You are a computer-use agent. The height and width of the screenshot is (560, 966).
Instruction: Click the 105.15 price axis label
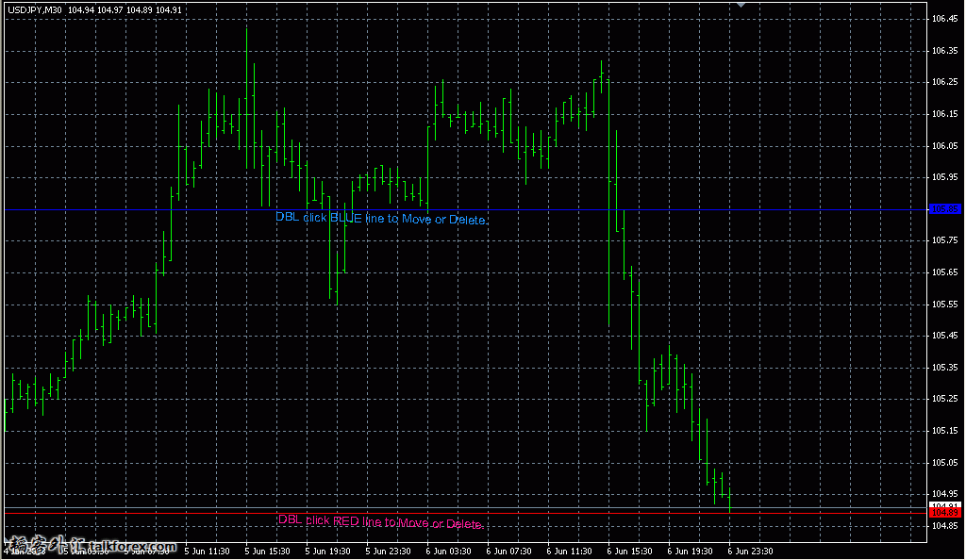944,431
